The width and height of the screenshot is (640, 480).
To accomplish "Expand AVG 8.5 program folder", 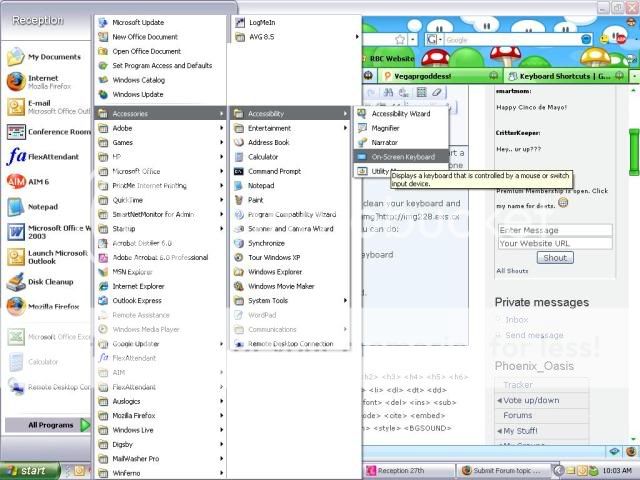I will [296, 37].
